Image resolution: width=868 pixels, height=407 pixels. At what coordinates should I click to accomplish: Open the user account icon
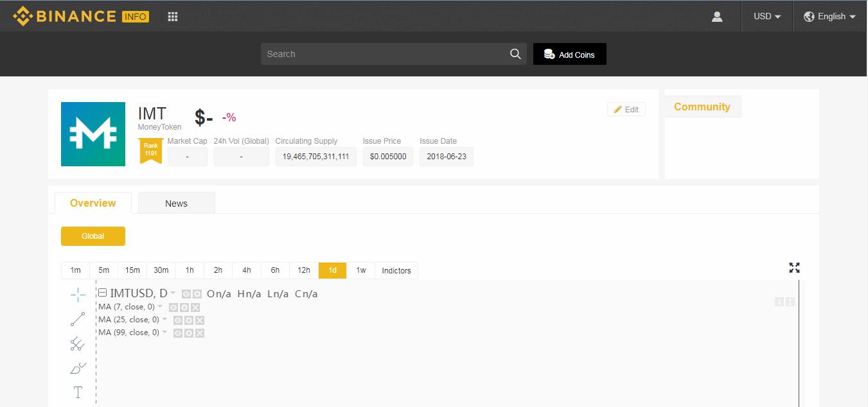[x=717, y=17]
